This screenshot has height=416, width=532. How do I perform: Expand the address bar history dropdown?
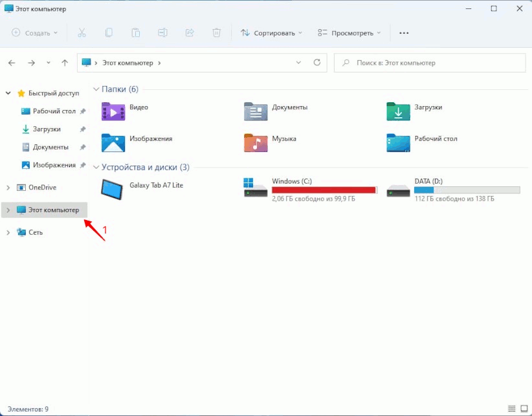point(298,63)
